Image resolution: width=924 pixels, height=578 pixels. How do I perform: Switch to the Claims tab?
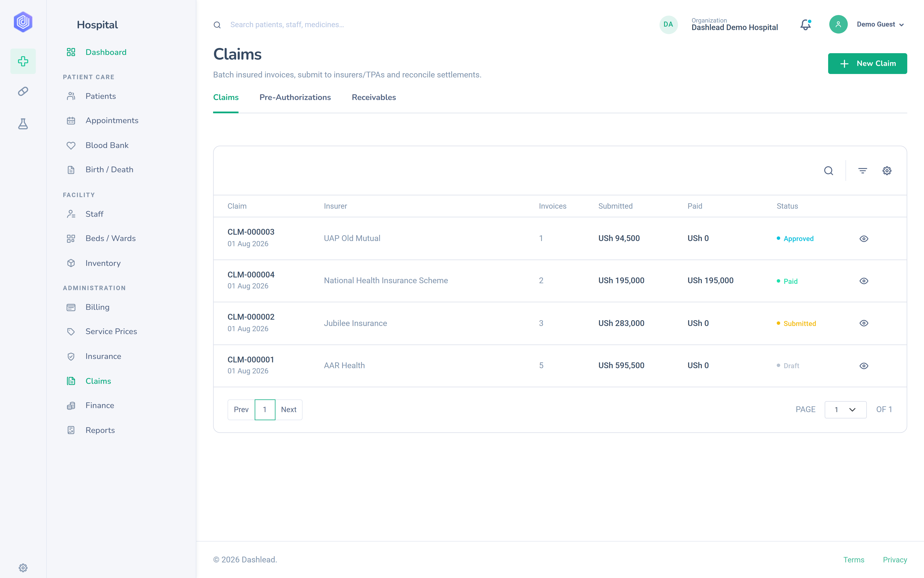pyautogui.click(x=226, y=97)
